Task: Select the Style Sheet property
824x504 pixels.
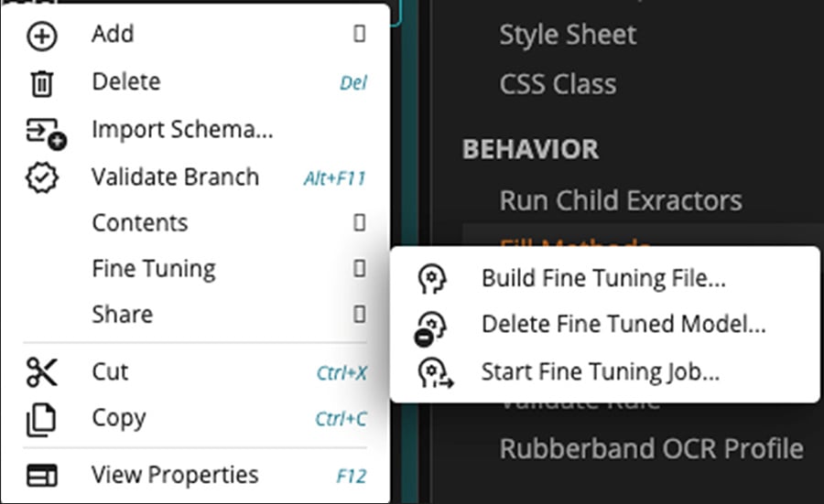Action: pos(568,35)
